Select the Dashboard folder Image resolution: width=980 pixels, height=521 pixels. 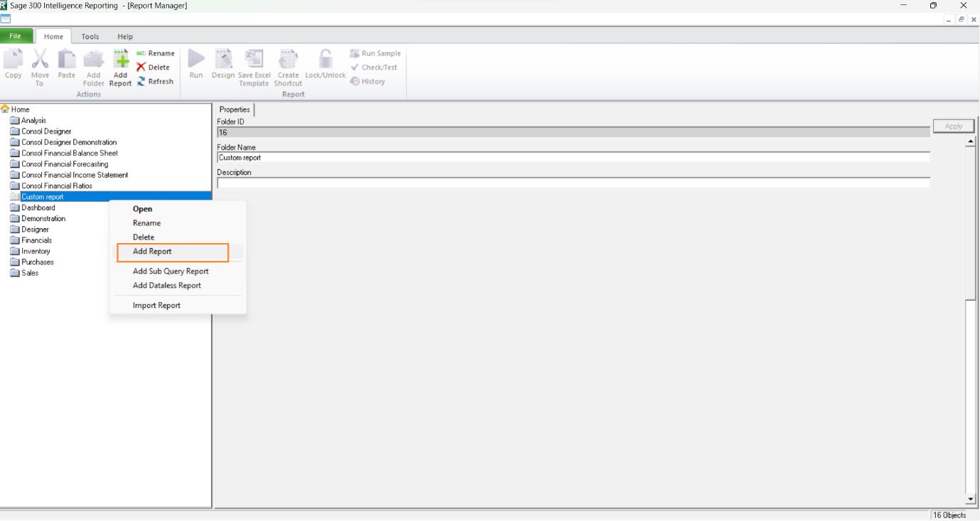pyautogui.click(x=38, y=208)
